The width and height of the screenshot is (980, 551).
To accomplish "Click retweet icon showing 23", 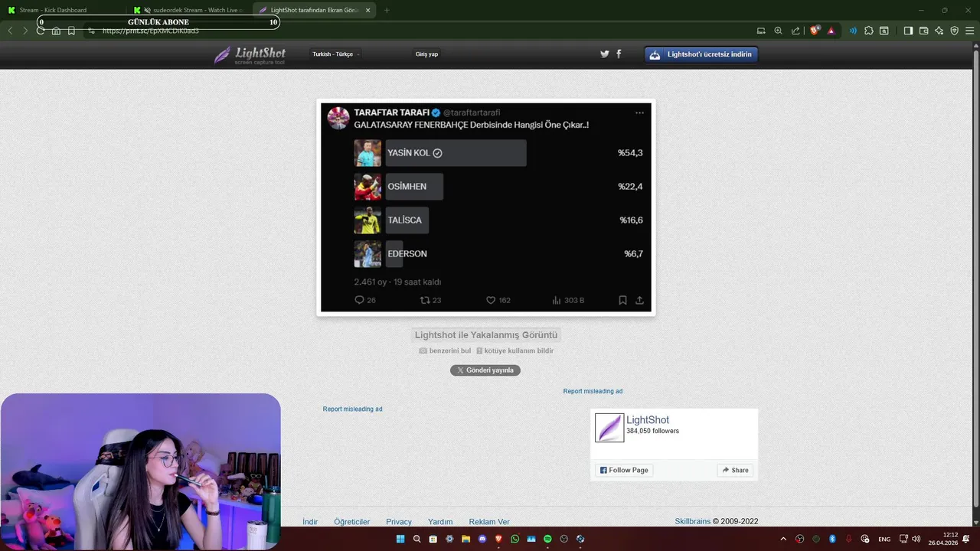I will tap(425, 300).
